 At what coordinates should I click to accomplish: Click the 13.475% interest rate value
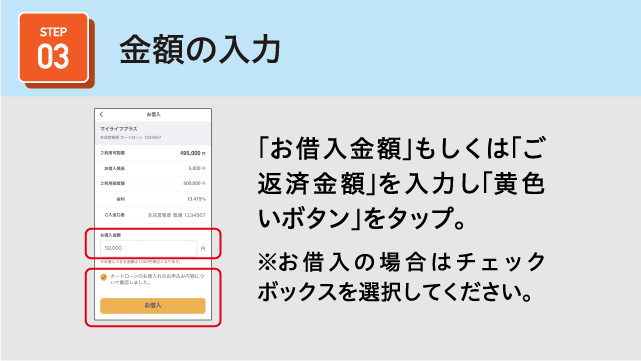196,199
